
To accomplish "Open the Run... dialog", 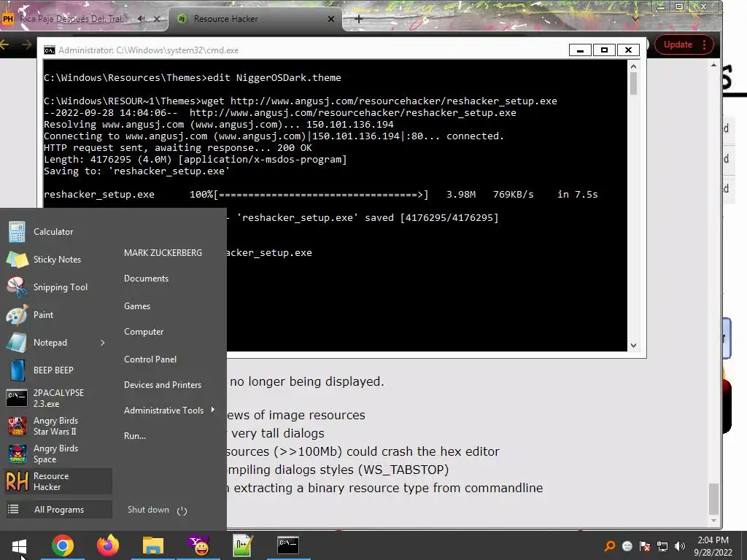I will pyautogui.click(x=135, y=436).
